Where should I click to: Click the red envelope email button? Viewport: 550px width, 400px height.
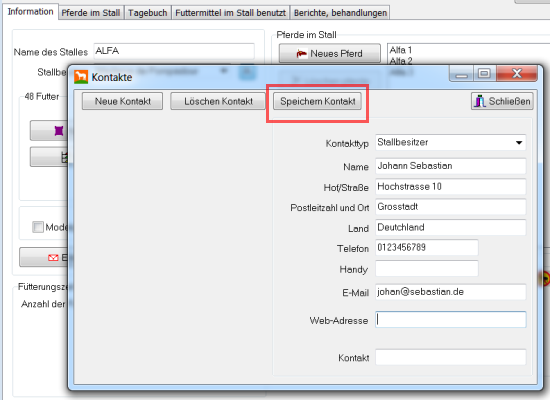(44, 258)
